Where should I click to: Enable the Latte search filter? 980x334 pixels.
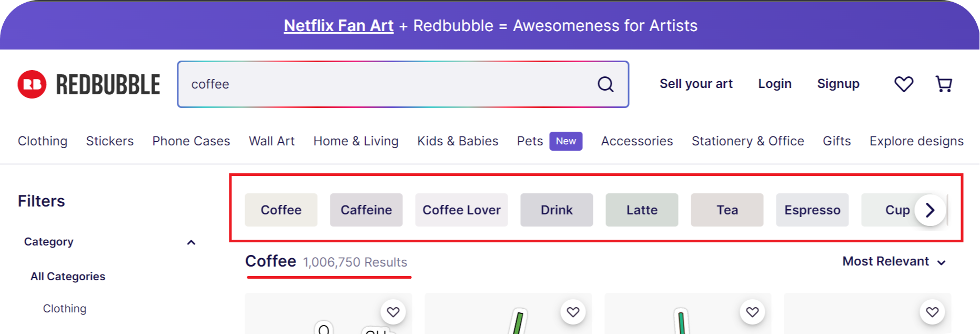(x=642, y=210)
